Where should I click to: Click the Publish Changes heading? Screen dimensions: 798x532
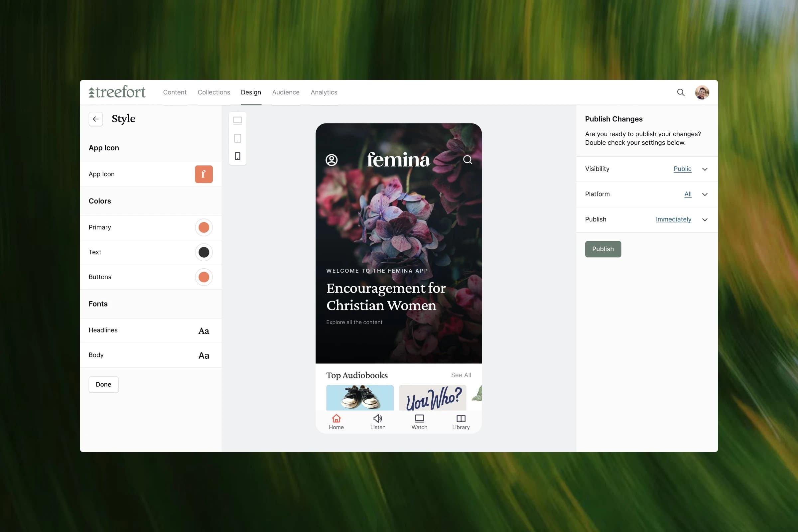click(x=613, y=119)
